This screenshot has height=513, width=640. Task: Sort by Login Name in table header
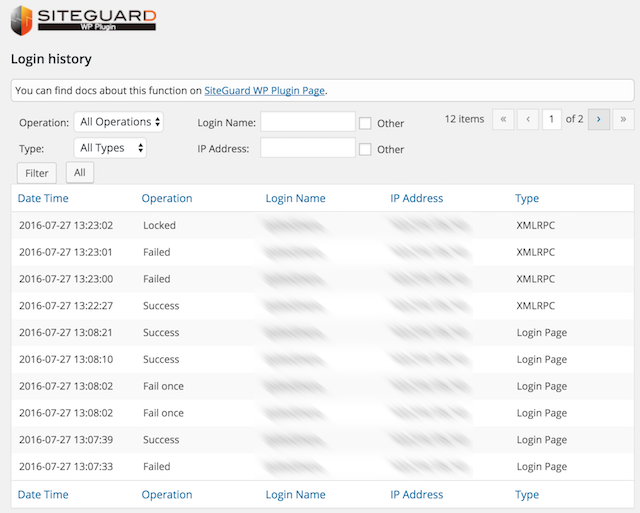point(296,198)
